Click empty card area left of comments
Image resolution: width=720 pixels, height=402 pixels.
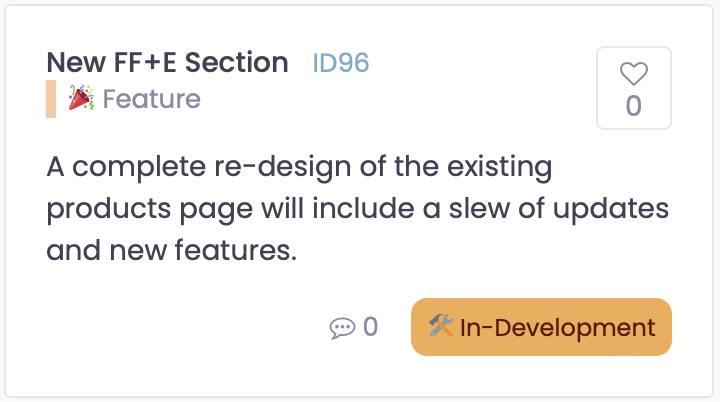click(184, 327)
